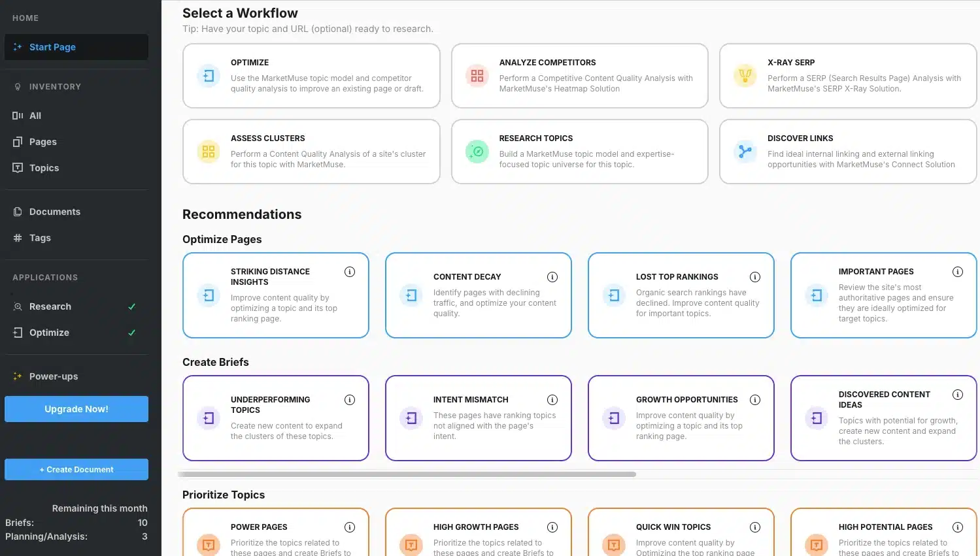Click the Research Topics compass icon

[x=477, y=152]
